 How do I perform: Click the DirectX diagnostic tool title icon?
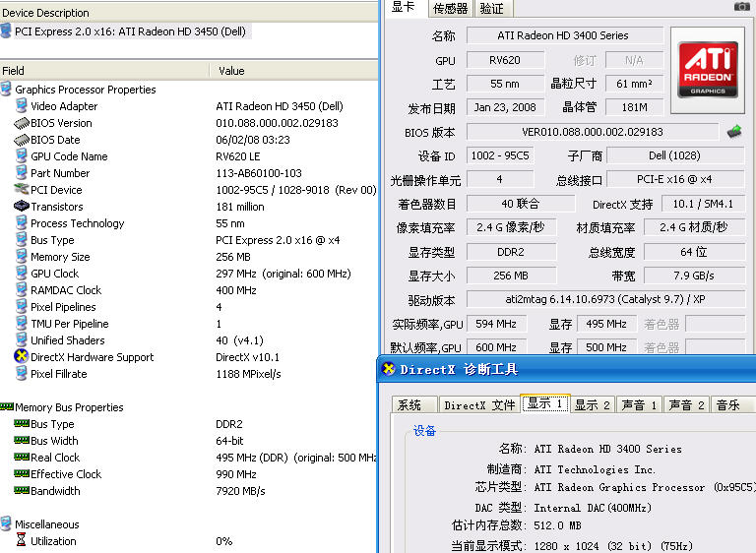388,369
